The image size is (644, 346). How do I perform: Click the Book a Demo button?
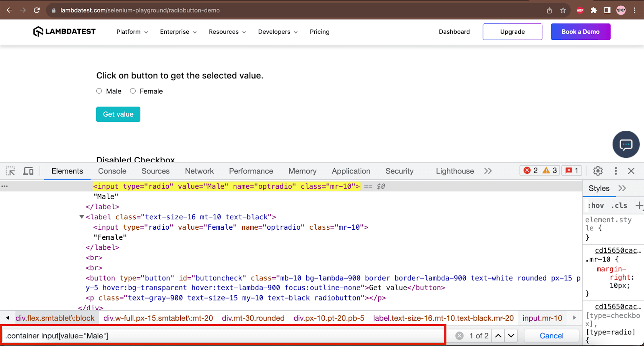coord(580,32)
